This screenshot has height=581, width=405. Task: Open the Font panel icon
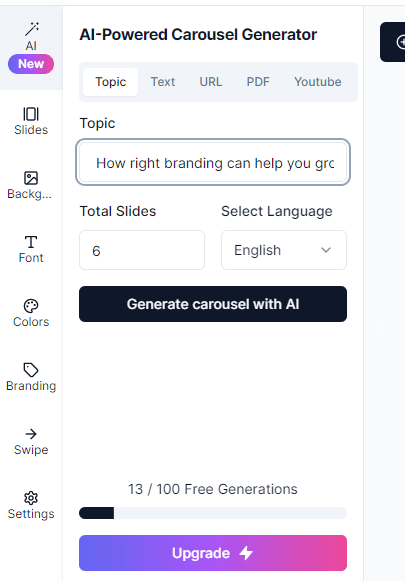pos(31,242)
